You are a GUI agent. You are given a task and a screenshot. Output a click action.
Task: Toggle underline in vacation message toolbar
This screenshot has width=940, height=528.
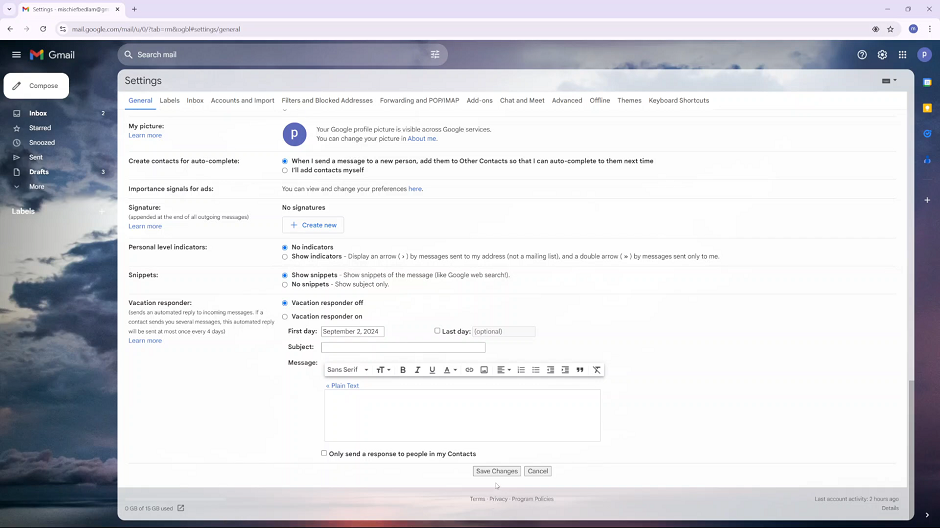[432, 370]
